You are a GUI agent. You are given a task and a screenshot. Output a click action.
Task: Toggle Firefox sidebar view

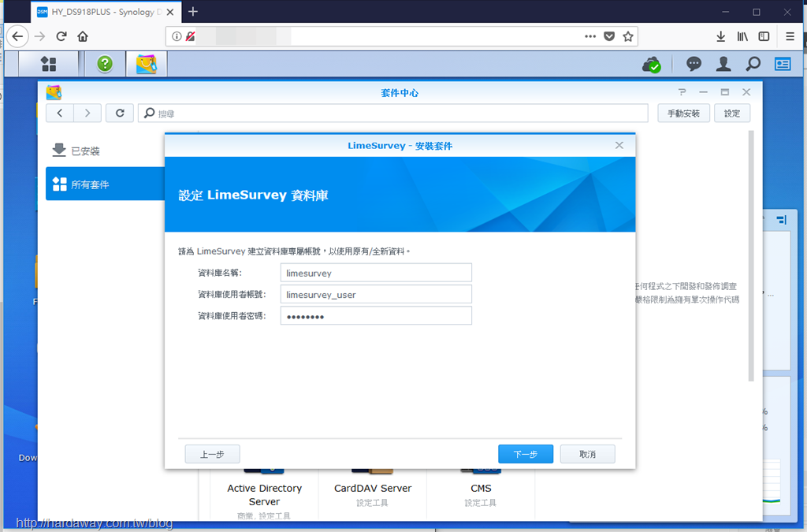point(764,36)
